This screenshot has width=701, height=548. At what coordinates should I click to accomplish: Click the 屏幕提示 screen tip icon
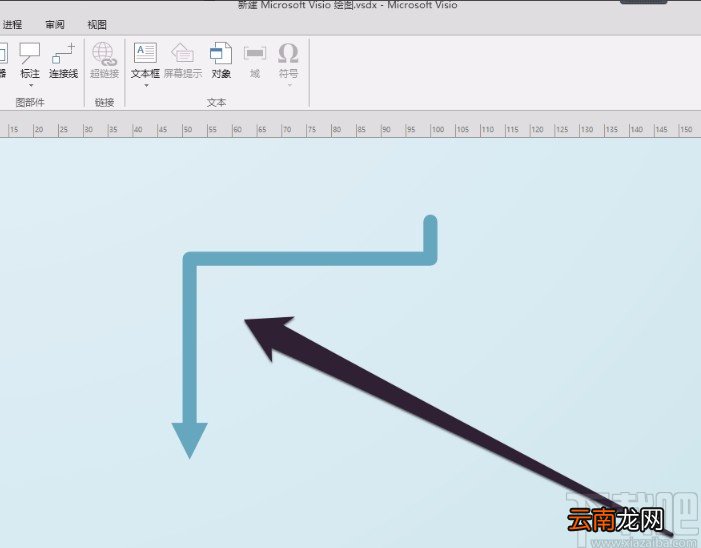coord(183,54)
